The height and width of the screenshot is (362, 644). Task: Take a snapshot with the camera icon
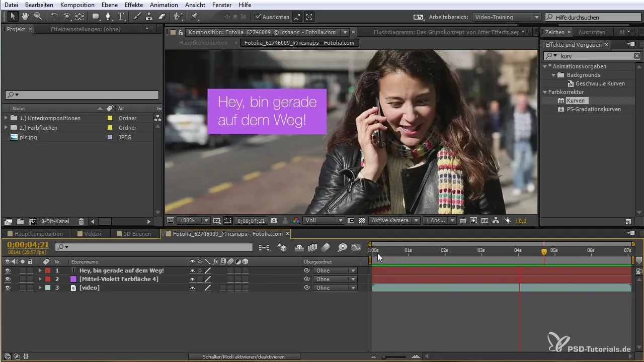pyautogui.click(x=274, y=220)
